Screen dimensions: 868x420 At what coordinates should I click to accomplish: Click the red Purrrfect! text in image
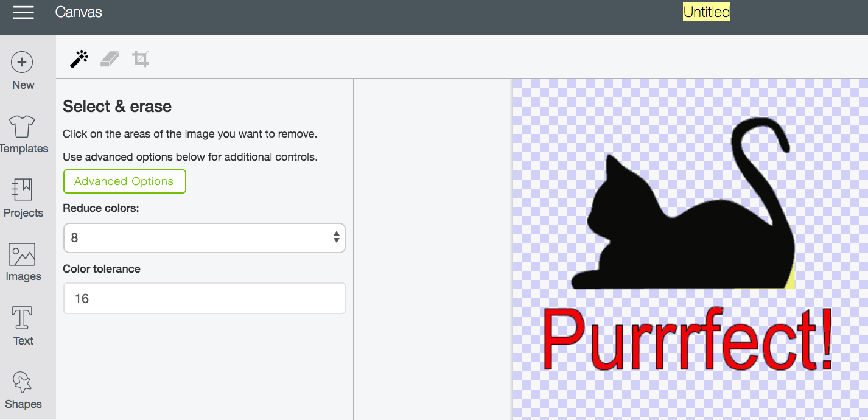click(687, 339)
